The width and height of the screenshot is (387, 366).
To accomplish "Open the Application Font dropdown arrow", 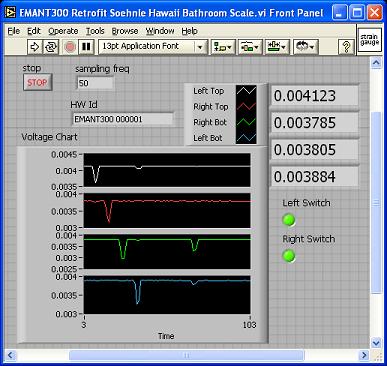I will [x=200, y=47].
